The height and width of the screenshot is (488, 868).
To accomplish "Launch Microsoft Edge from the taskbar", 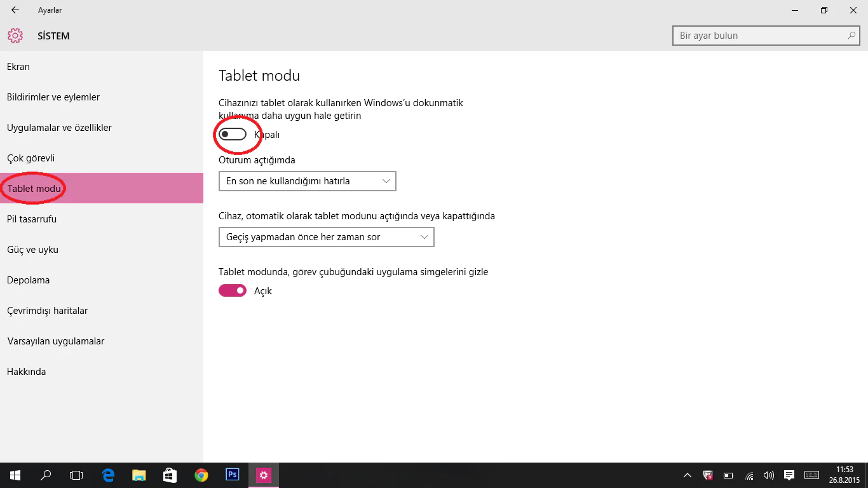I will tap(108, 475).
